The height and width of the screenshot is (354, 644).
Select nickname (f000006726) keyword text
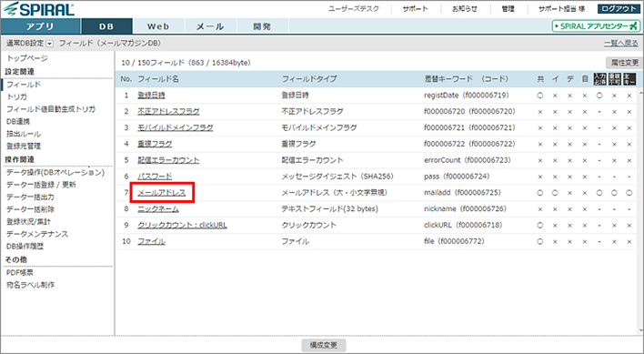(466, 208)
